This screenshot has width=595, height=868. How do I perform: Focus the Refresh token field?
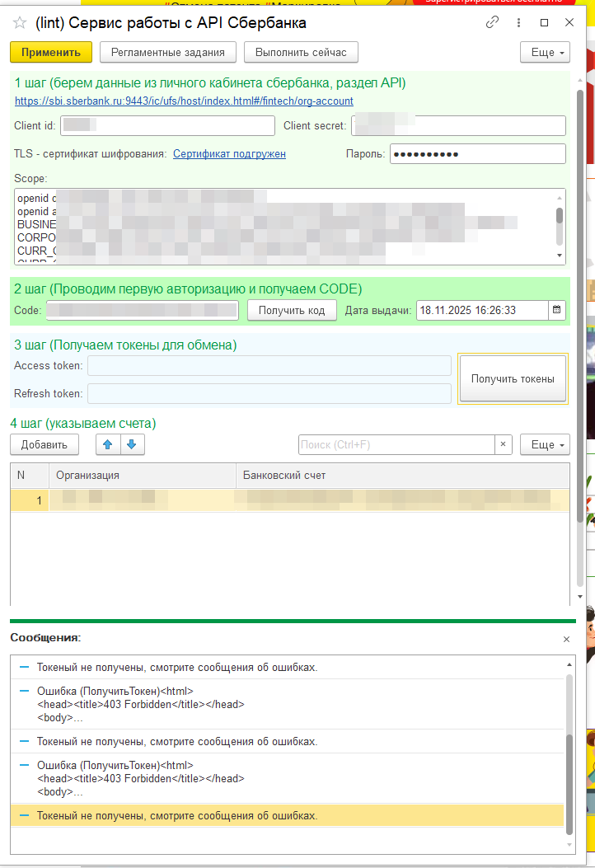tap(269, 393)
